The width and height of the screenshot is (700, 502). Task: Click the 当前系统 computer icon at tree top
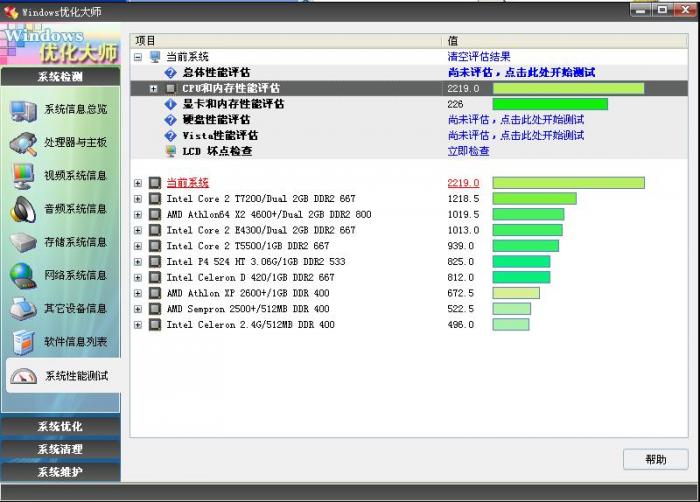click(155, 57)
